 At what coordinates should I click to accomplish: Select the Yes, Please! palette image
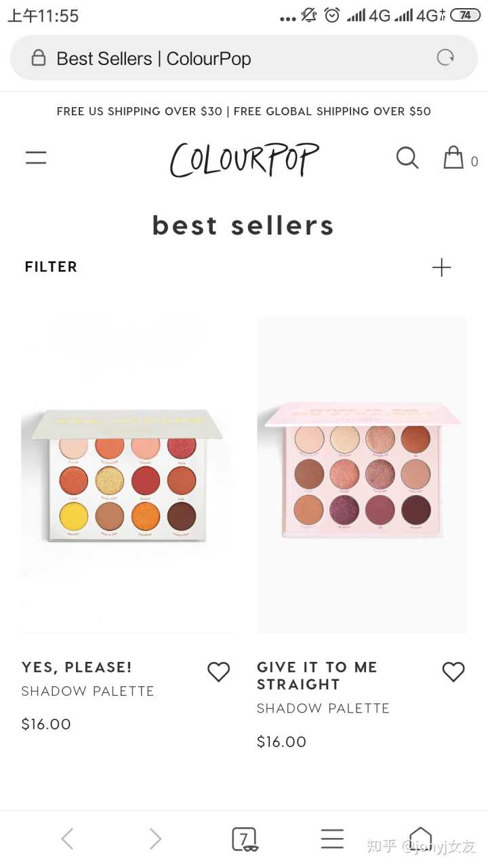click(x=126, y=475)
